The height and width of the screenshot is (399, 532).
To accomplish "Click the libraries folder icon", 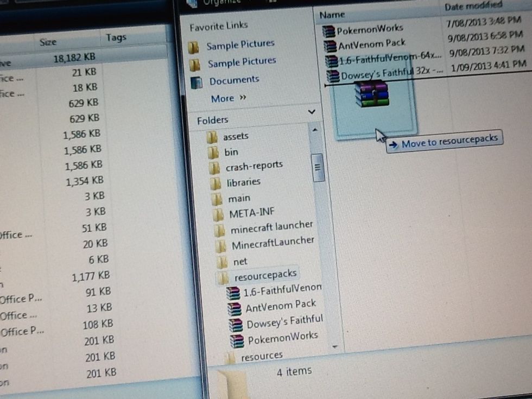I will coord(216,184).
